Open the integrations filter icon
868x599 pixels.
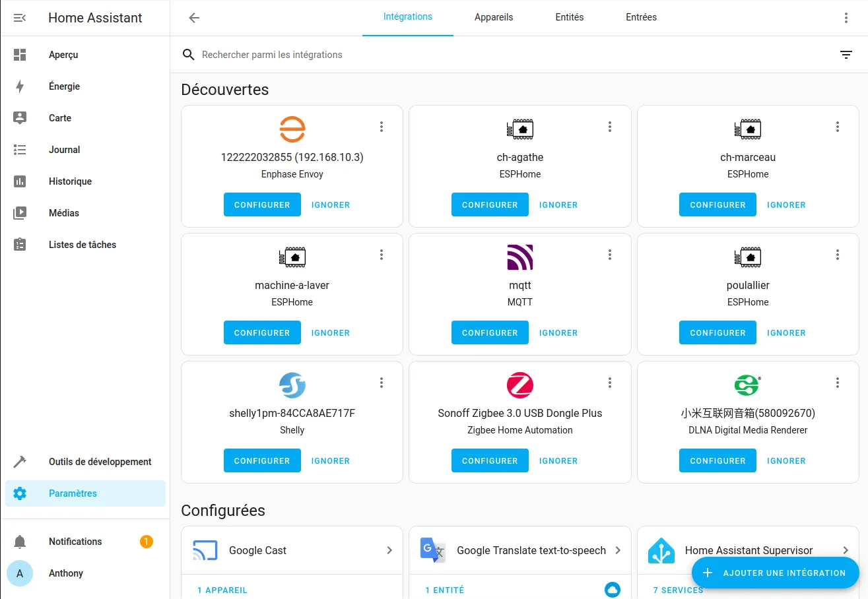point(846,54)
